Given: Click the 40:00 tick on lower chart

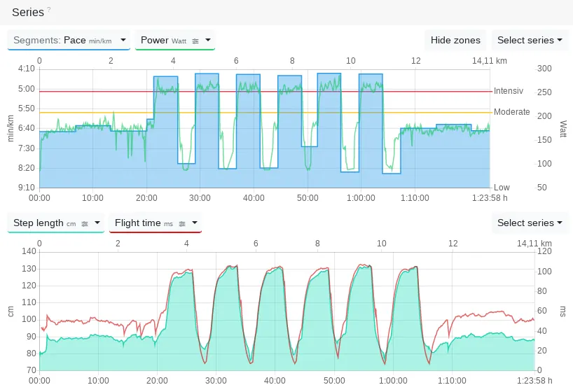Looking at the screenshot, I should tap(275, 381).
